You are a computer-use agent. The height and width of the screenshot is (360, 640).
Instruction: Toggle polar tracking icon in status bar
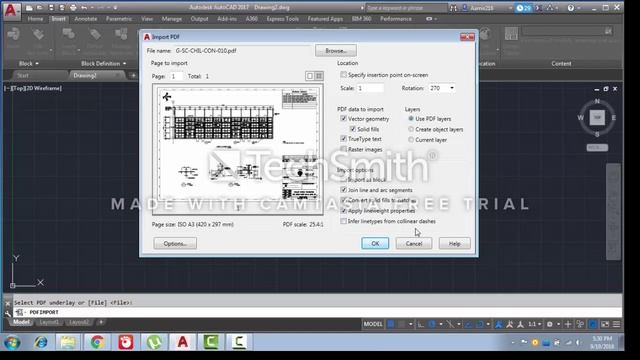click(x=432, y=324)
